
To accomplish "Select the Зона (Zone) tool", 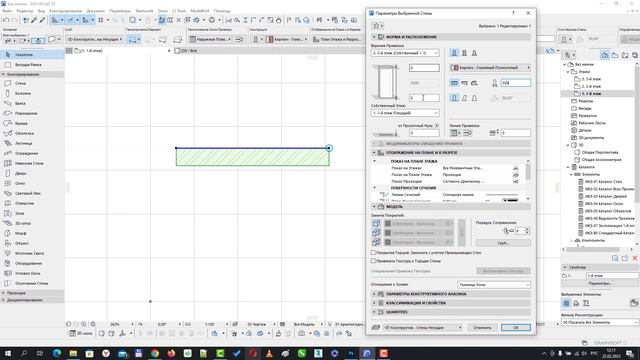I will [20, 213].
